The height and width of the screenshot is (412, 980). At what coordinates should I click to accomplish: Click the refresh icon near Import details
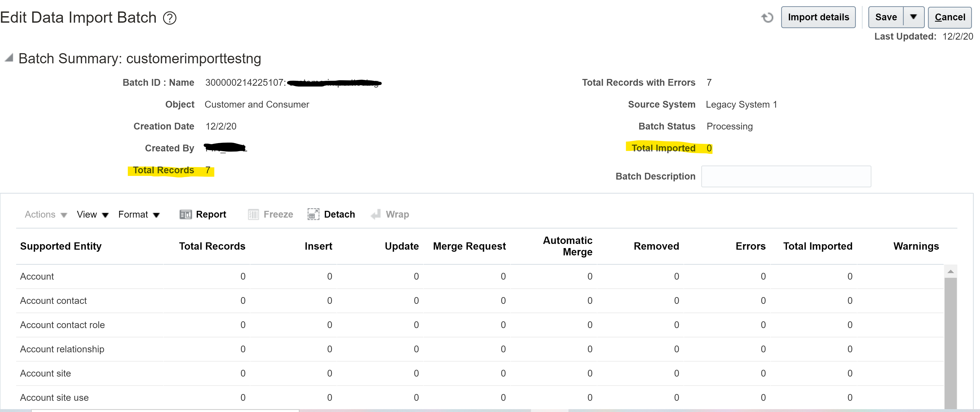767,17
